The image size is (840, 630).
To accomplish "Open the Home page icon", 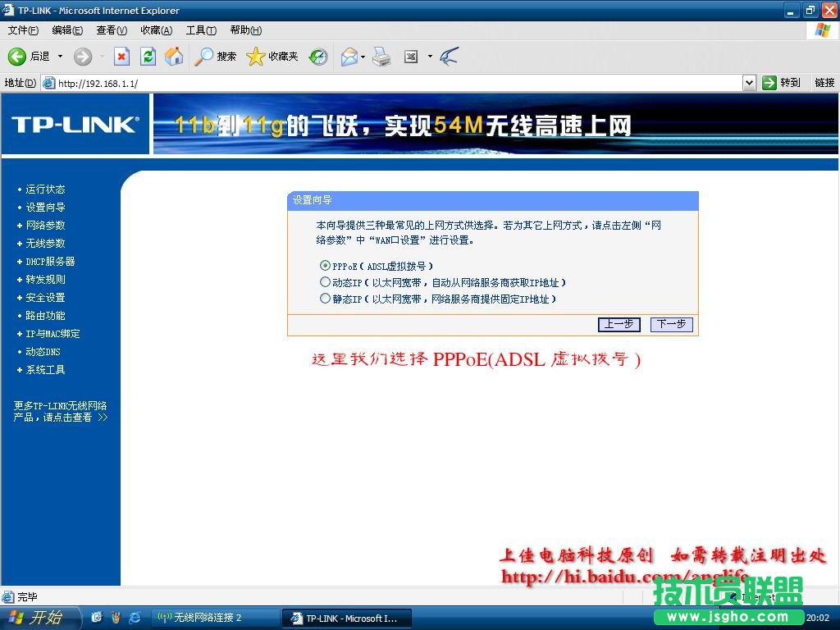I will (172, 57).
